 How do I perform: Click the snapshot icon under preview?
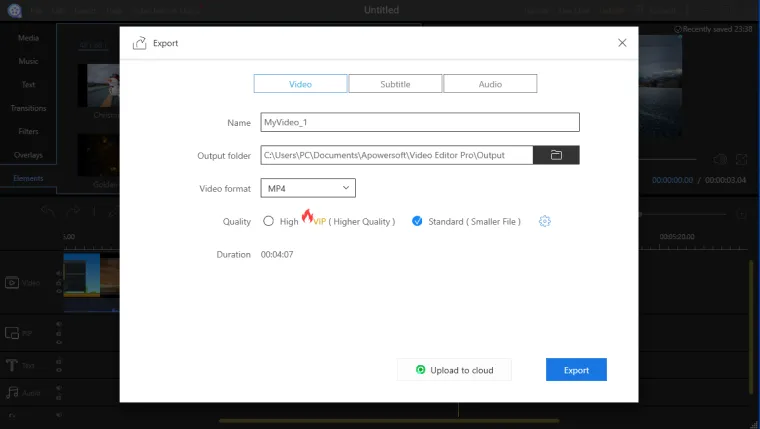pyautogui.click(x=719, y=159)
